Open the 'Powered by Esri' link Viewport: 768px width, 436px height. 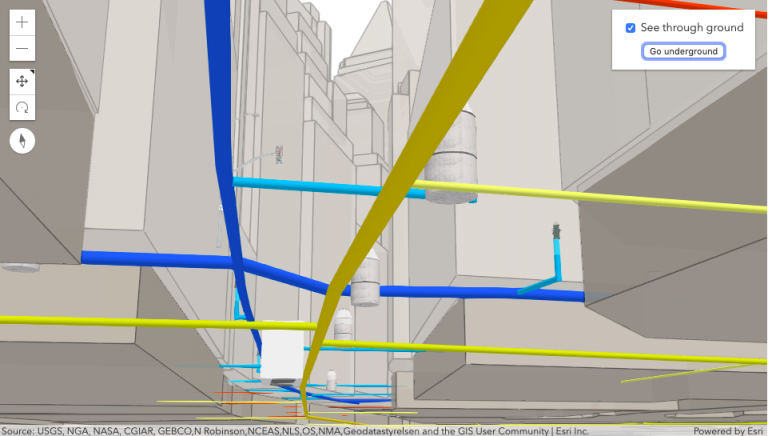727,431
